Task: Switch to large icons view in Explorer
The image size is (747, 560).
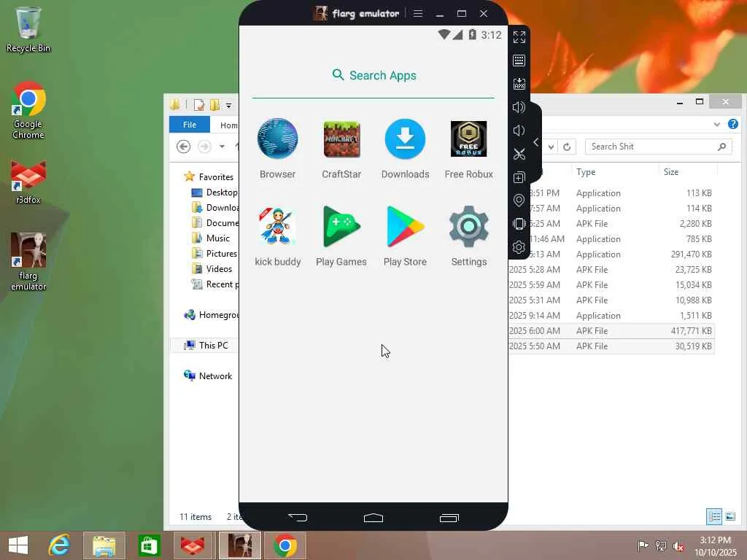Action: 729,517
